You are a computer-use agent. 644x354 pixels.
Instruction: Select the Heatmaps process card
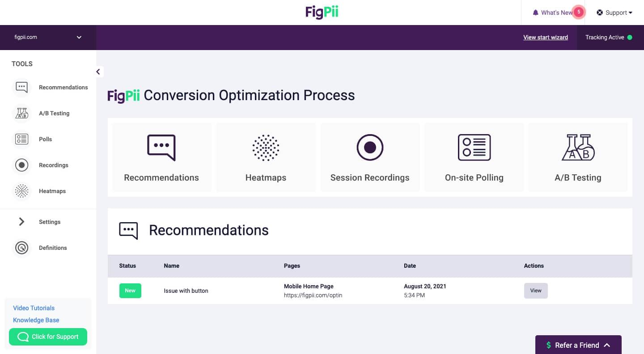[266, 157]
